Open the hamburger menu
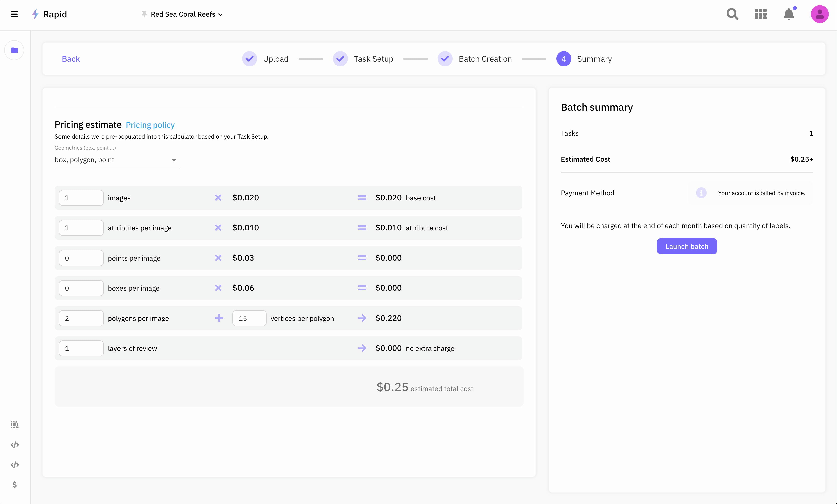This screenshot has width=837, height=504. 14,14
